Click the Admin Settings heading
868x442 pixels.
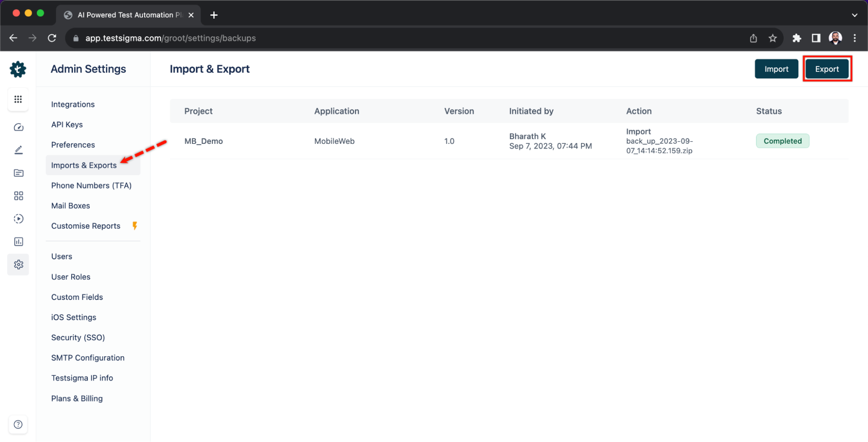coord(88,69)
